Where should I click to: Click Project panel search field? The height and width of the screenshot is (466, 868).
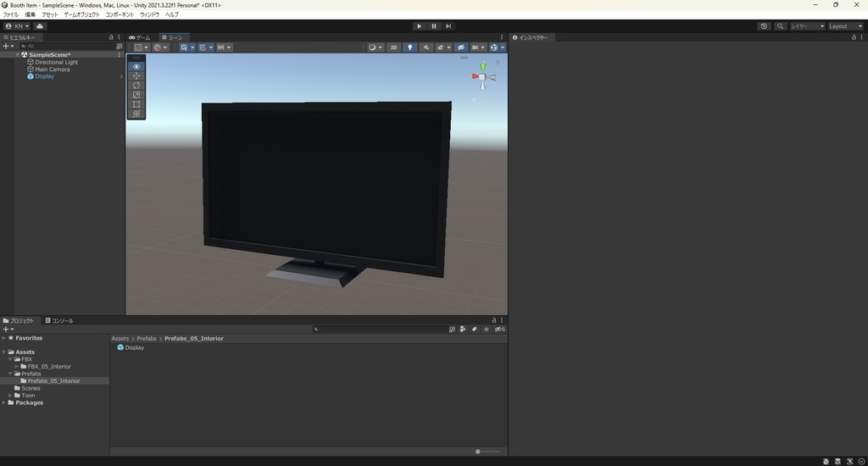tap(380, 330)
